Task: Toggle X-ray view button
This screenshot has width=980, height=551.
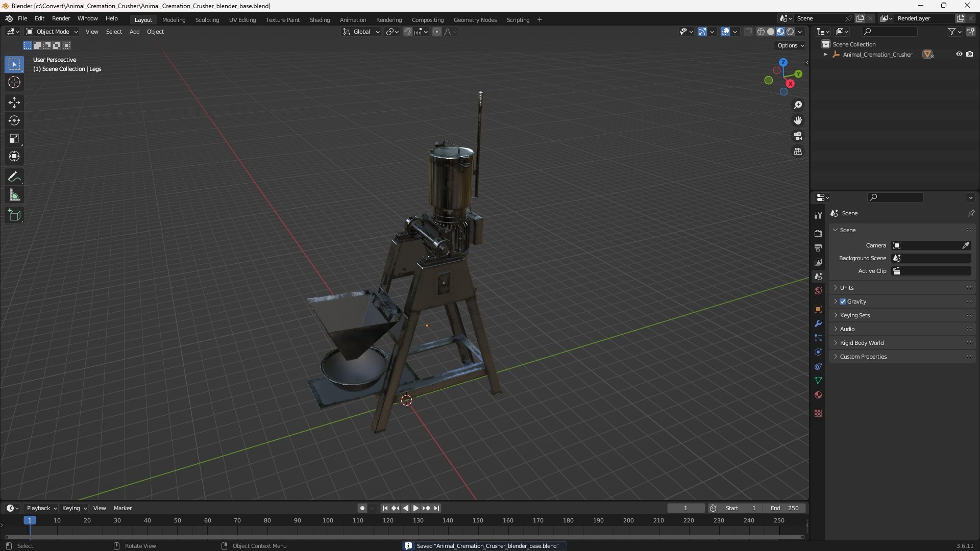Action: [x=748, y=32]
